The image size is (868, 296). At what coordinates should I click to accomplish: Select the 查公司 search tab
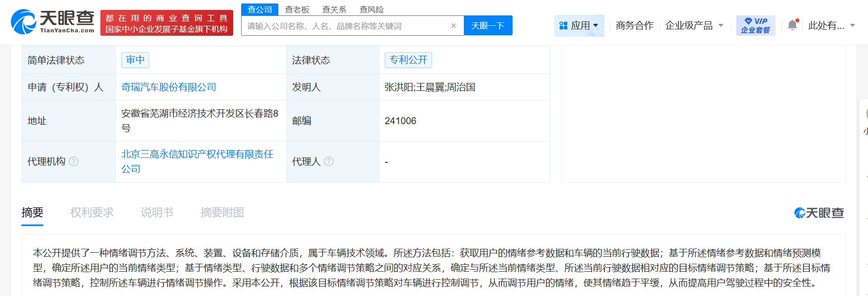point(260,9)
